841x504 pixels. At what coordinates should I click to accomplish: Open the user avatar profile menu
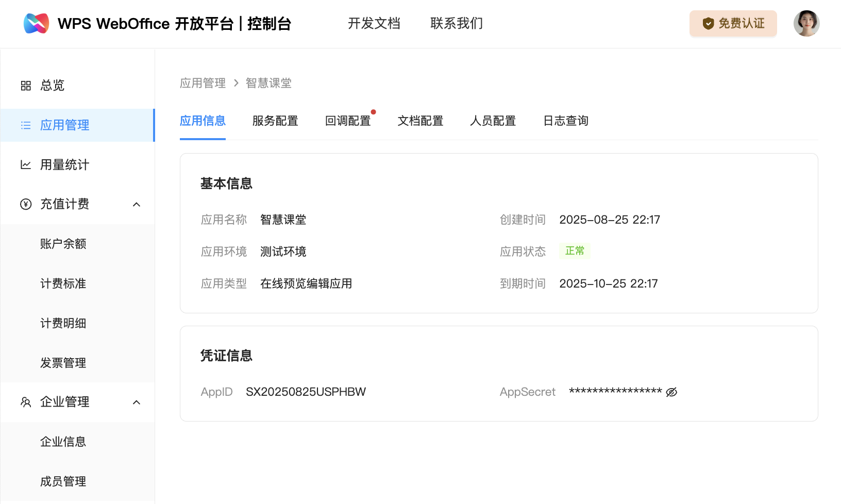(806, 24)
